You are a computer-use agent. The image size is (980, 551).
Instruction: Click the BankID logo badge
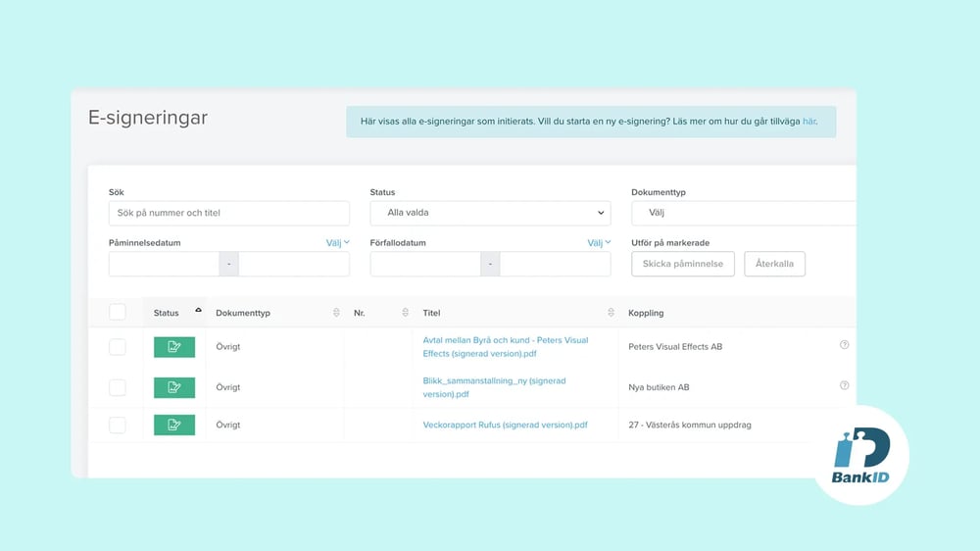860,455
